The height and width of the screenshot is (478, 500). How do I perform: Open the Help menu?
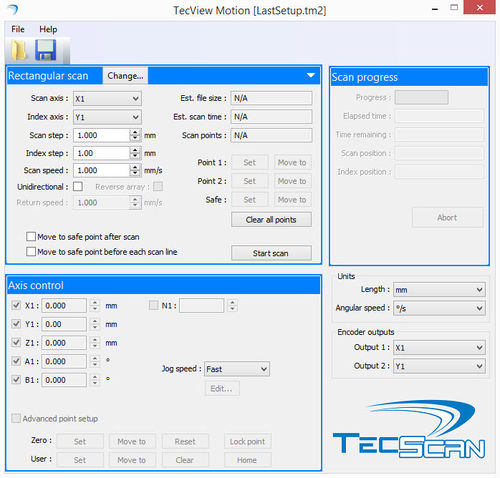pyautogui.click(x=48, y=29)
